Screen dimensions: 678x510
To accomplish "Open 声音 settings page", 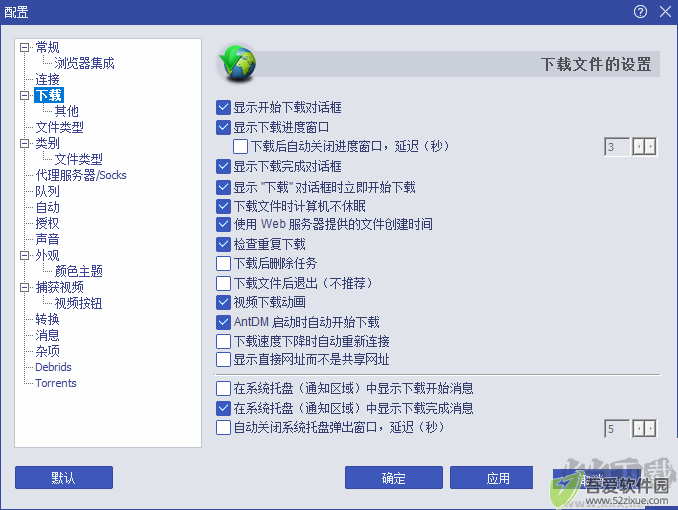I will click(47, 239).
